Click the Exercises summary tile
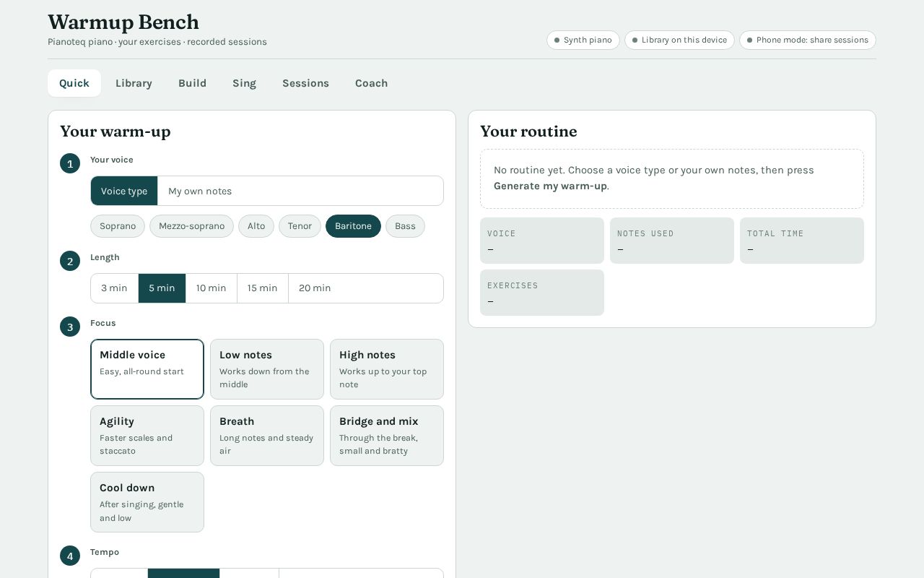The image size is (924, 578). point(542,293)
